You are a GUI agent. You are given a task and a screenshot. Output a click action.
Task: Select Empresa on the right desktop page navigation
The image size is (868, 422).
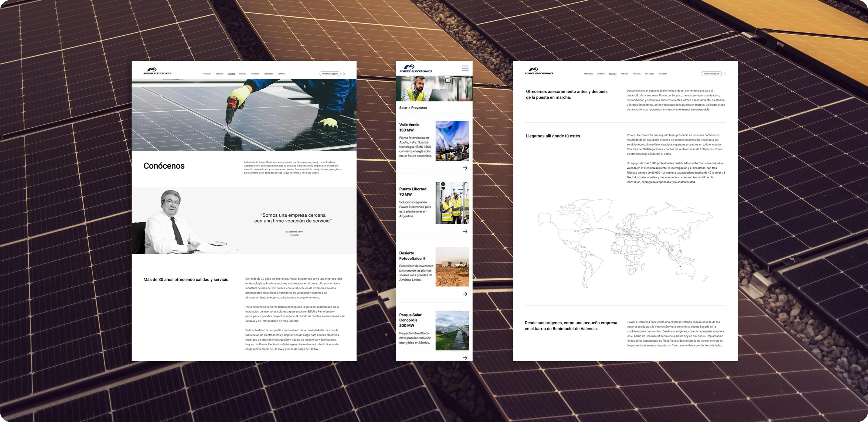coord(613,74)
